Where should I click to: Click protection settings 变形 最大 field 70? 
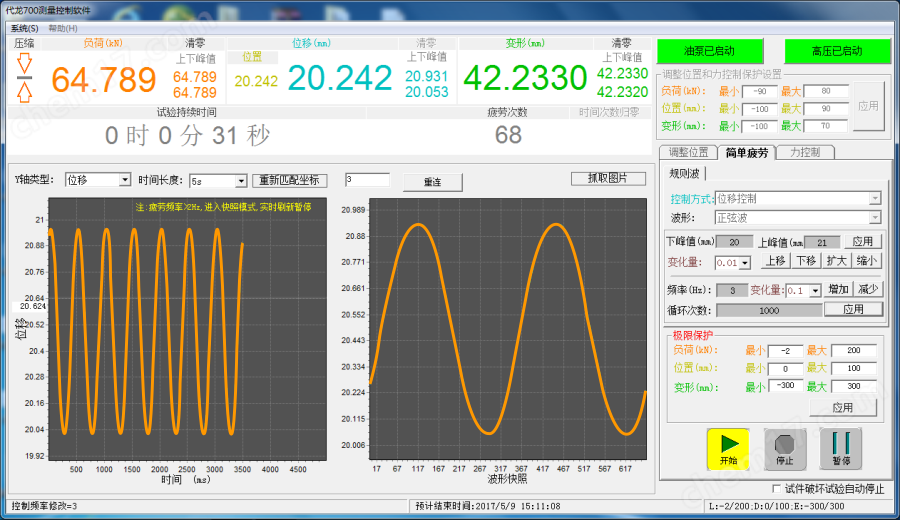(x=825, y=126)
